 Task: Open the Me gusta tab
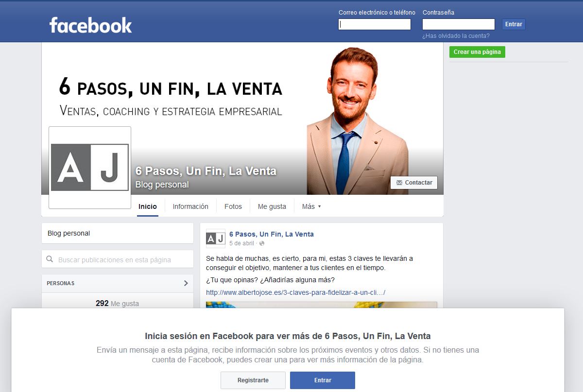272,206
